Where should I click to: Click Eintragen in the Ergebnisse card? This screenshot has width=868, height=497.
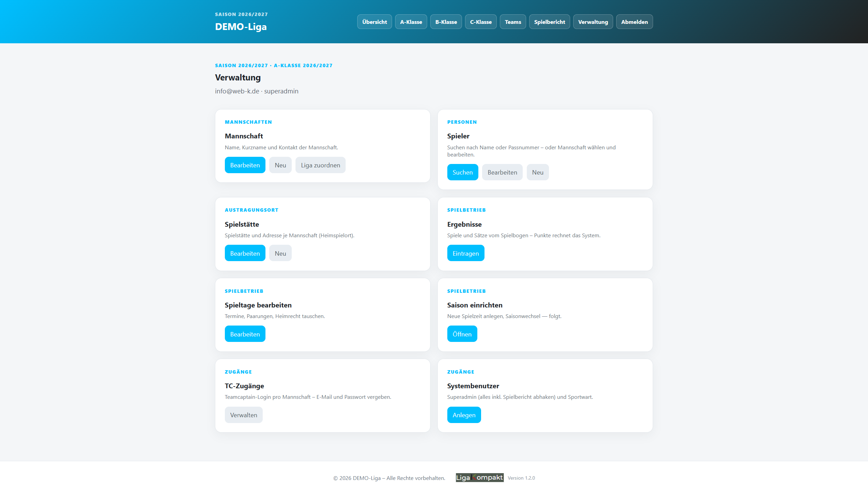[466, 253]
